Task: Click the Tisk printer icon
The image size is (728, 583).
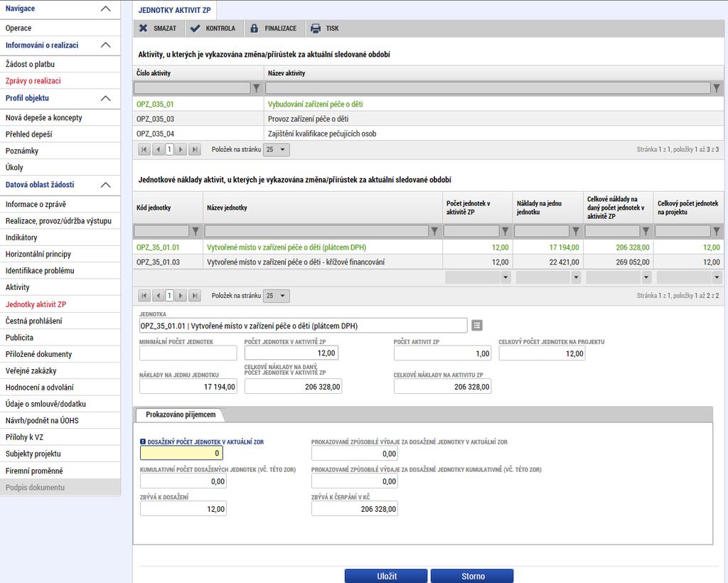Action: coord(316,28)
